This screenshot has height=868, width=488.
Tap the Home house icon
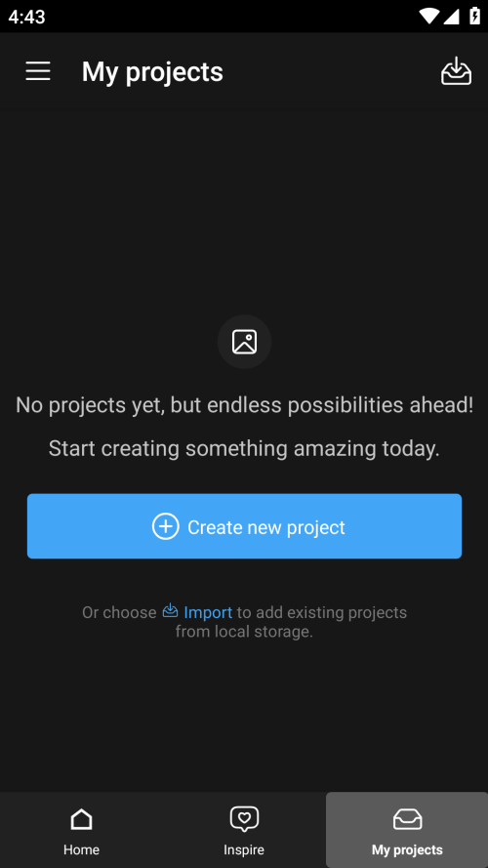[x=81, y=819]
